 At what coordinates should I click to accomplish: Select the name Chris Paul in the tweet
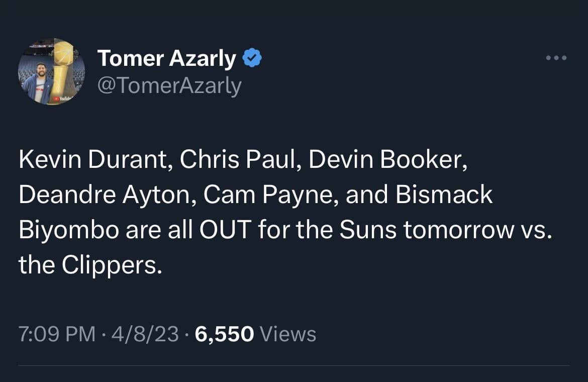point(238,160)
